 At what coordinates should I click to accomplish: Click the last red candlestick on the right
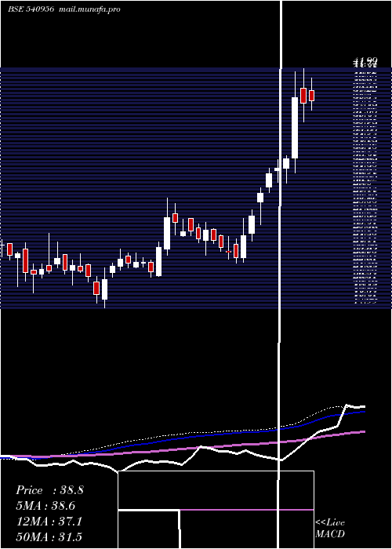pyautogui.click(x=311, y=96)
